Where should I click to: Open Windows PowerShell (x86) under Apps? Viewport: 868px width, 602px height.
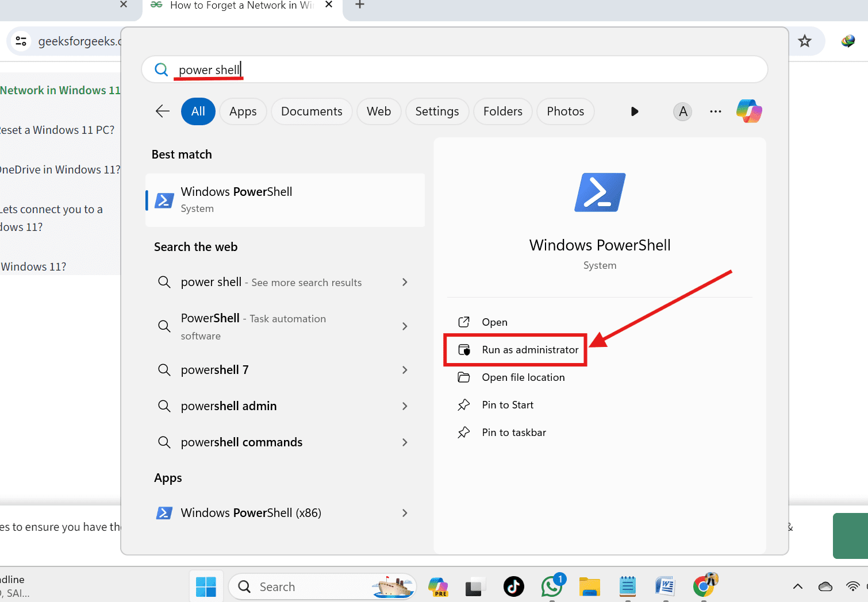pos(250,512)
